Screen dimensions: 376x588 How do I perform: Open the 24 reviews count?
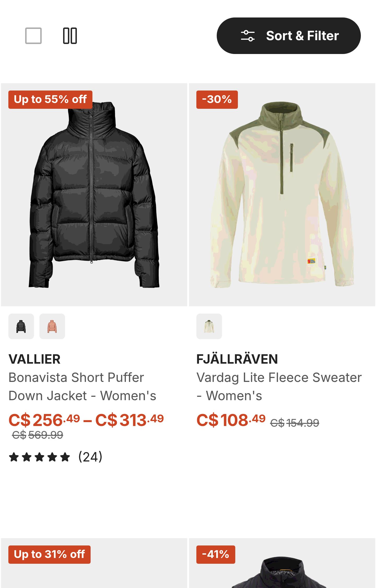coord(90,457)
